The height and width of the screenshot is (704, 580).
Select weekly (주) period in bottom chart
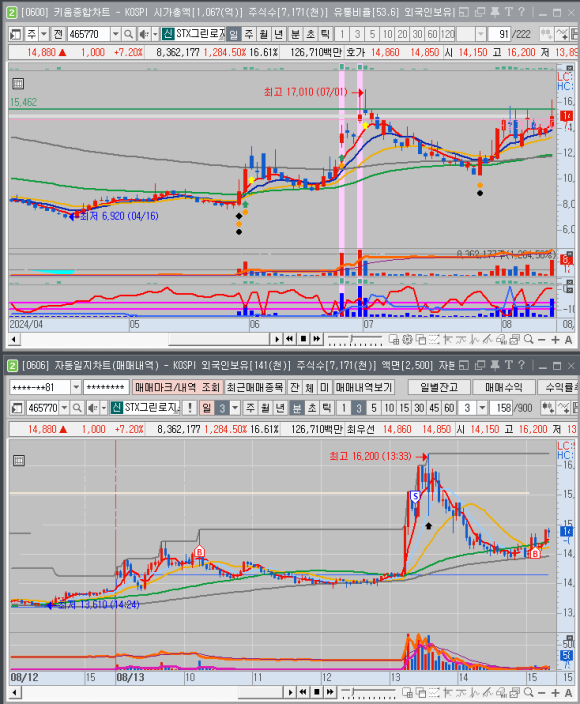tap(250, 408)
